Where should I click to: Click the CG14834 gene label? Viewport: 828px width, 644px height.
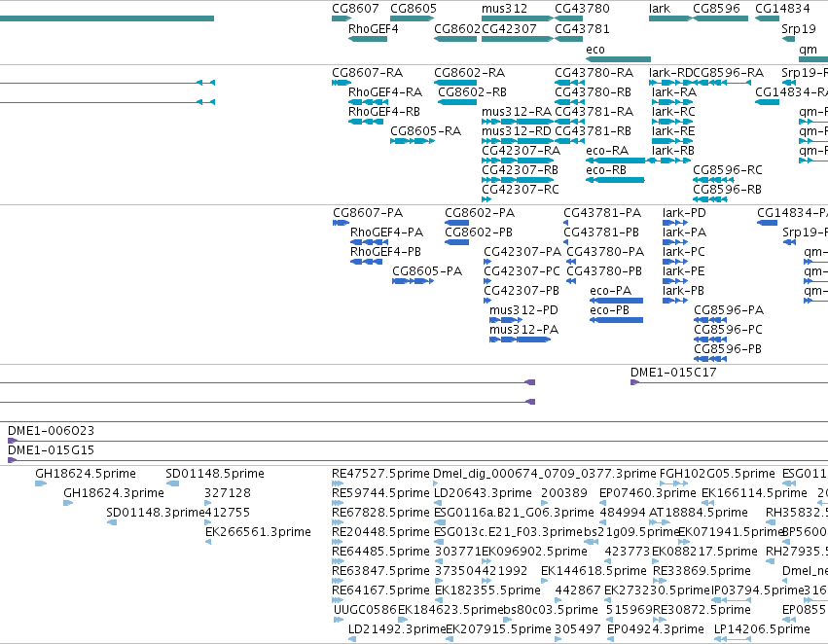pos(782,9)
